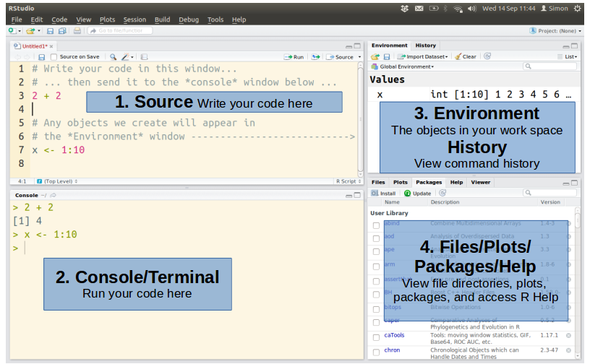
Task: Create a new file from main toolbar
Action: point(12,31)
